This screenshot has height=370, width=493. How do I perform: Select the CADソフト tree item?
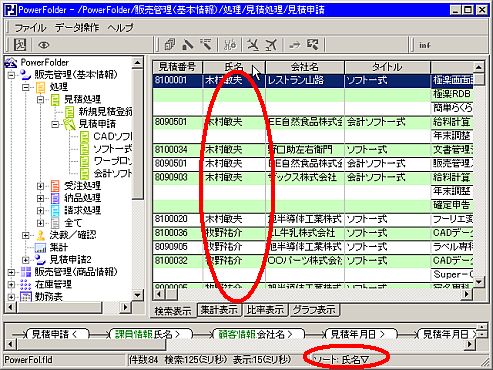click(113, 136)
